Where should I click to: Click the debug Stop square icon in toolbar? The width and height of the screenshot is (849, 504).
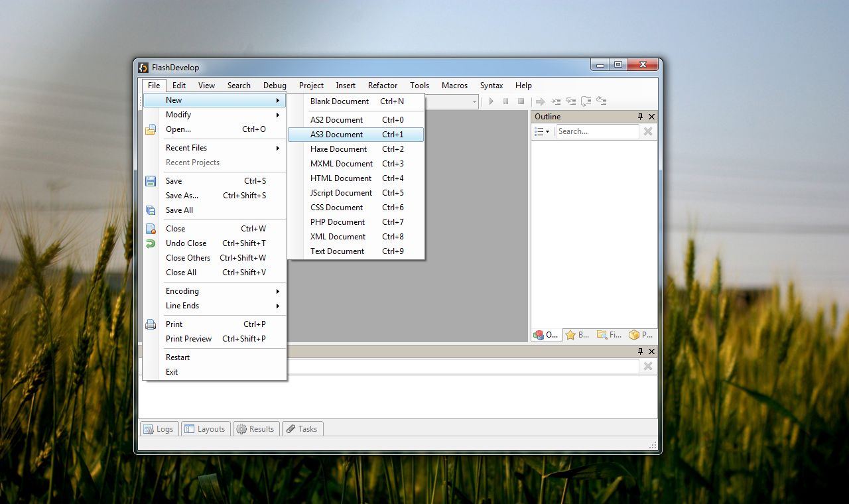pyautogui.click(x=521, y=101)
